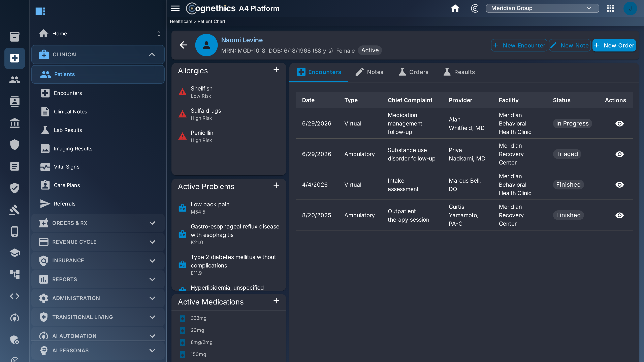The width and height of the screenshot is (644, 362).
Task: Add an active problem with plus icon
Action: click(x=276, y=185)
